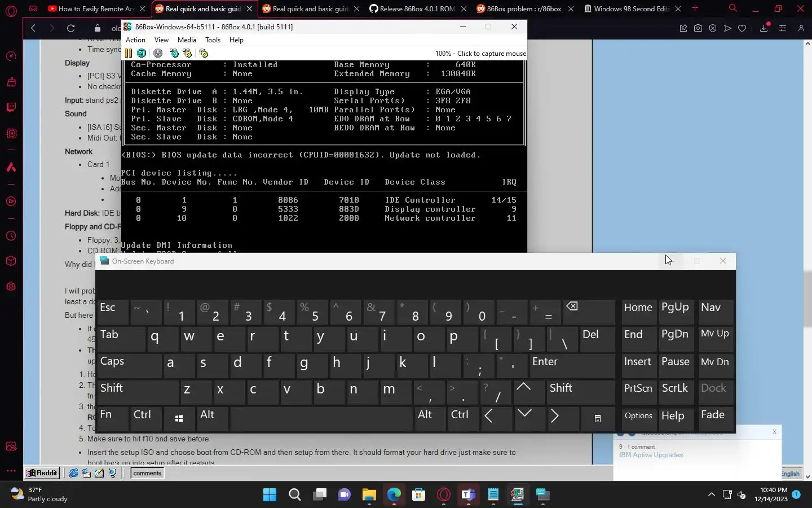Click the context menu key on keyboard
The height and width of the screenshot is (508, 812).
point(598,419)
